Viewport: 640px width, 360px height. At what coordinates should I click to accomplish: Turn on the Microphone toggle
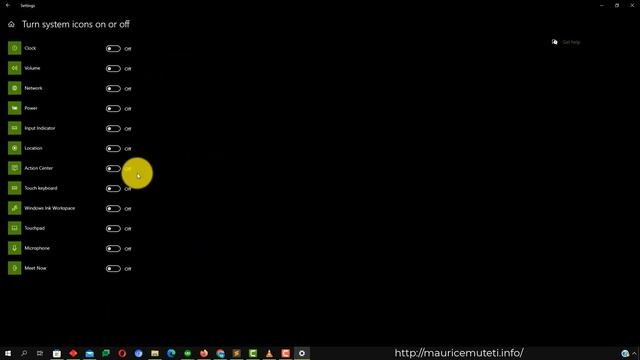click(x=113, y=249)
